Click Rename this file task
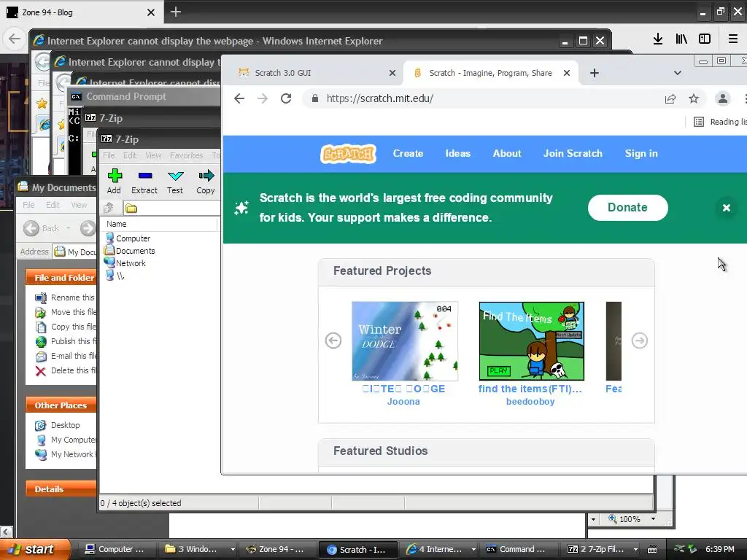The width and height of the screenshot is (747, 560). [65, 297]
